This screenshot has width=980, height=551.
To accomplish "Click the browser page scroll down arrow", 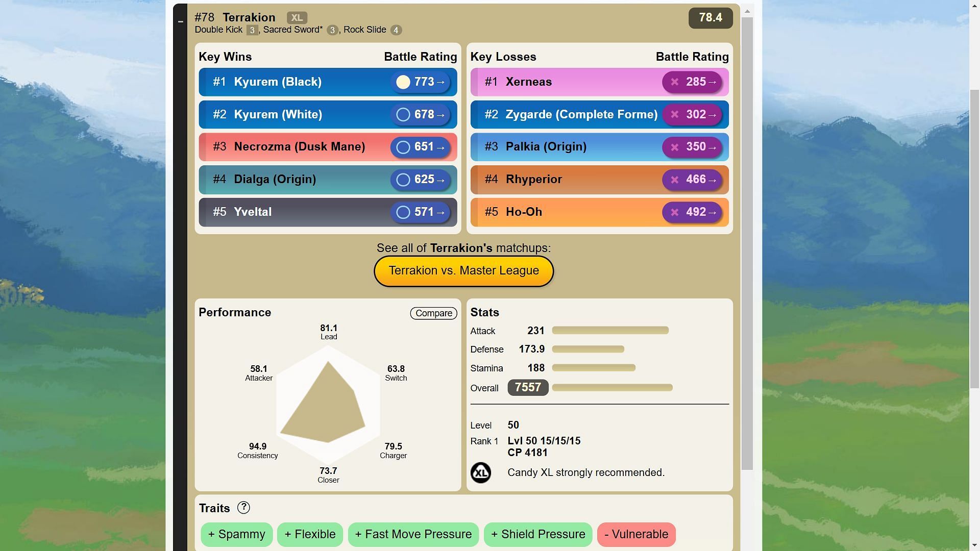I will [x=974, y=546].
